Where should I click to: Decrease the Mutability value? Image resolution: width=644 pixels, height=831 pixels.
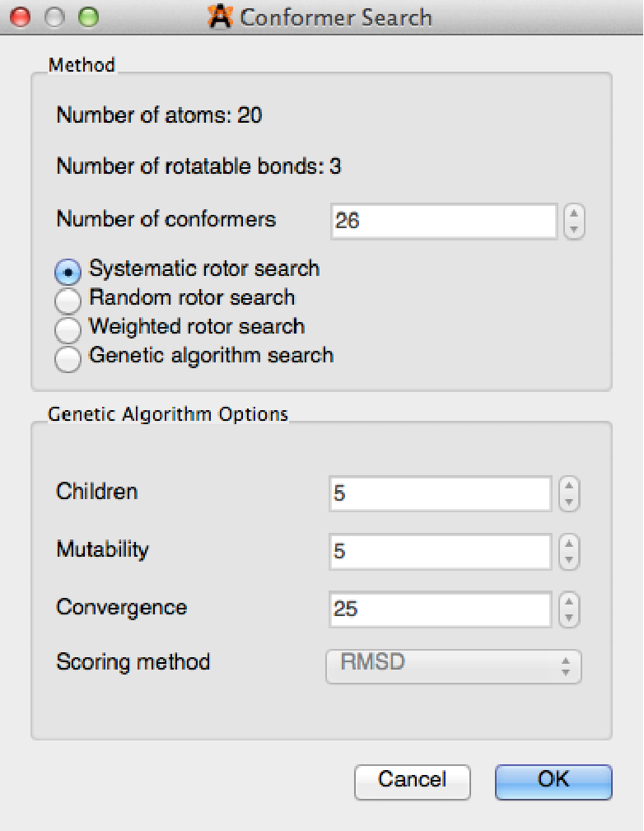(568, 560)
